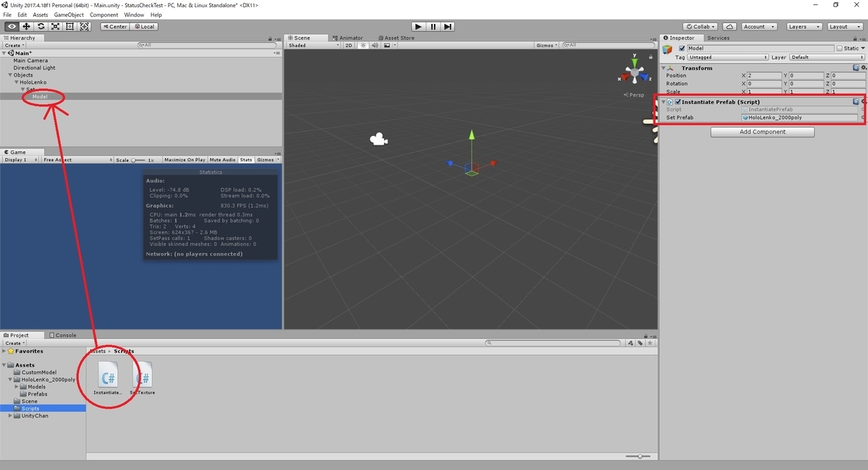Screen dimensions: 868x470
Task: Open the Window menu
Action: tap(134, 14)
